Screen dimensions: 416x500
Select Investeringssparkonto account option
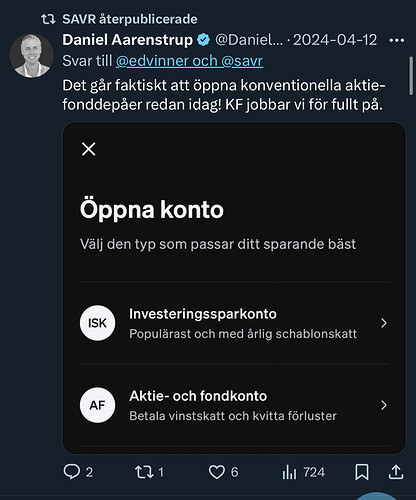pos(234,323)
